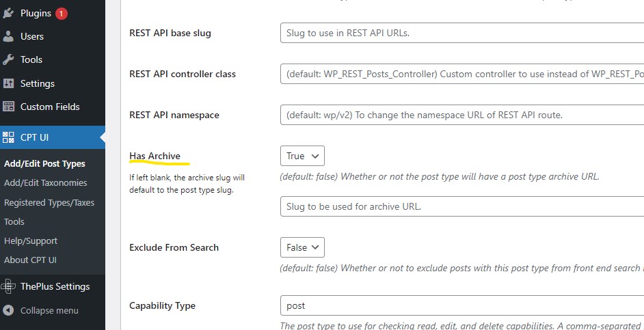Click the Settings sliders icon
The height and width of the screenshot is (330, 644).
click(8, 83)
